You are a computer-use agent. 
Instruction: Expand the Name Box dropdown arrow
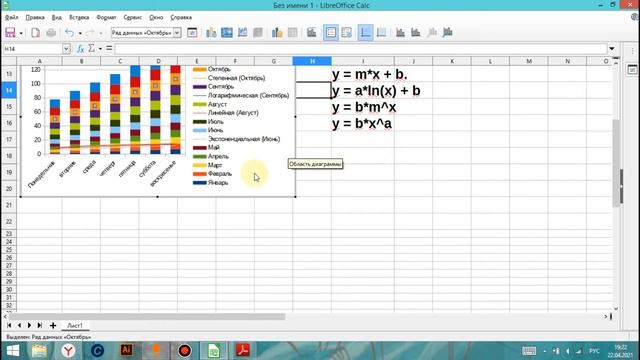(x=66, y=49)
